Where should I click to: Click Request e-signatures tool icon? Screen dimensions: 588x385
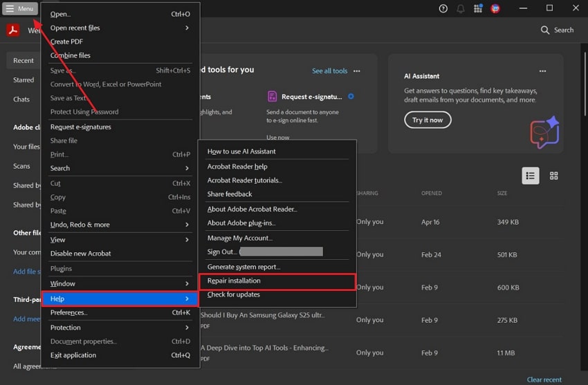273,96
